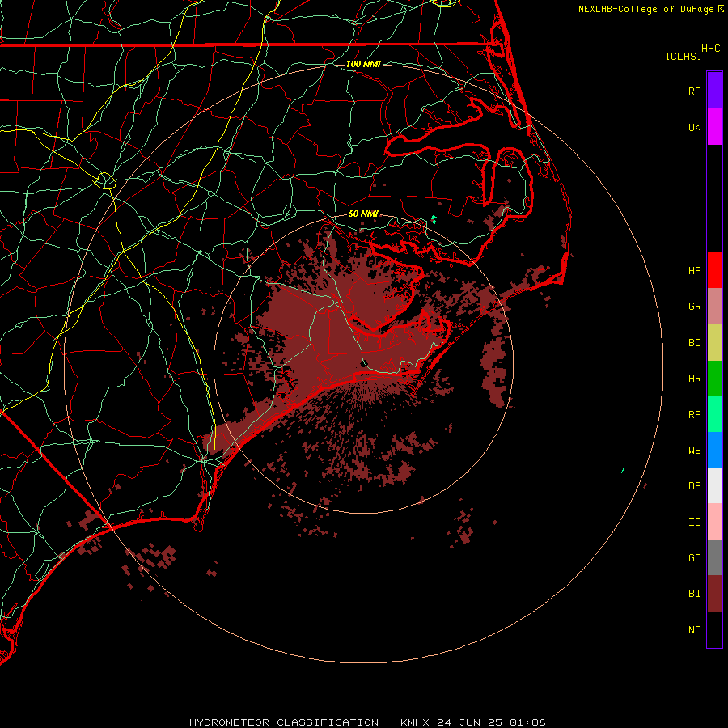Click the HA legend label
The height and width of the screenshot is (728, 728).
pos(694,271)
